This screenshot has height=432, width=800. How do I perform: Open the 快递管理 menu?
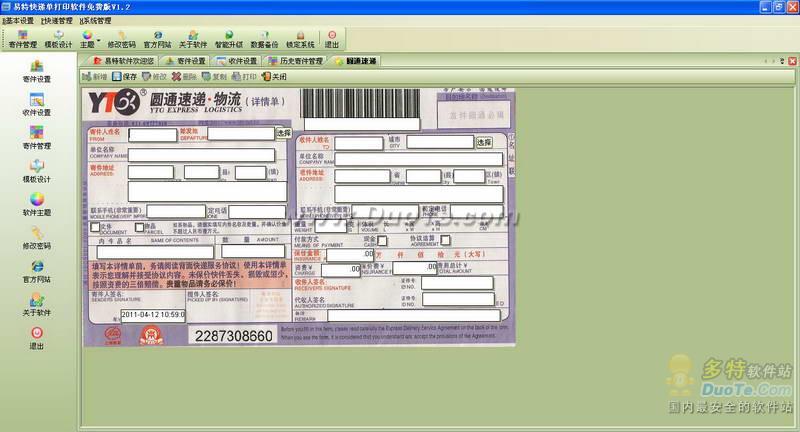[57, 20]
